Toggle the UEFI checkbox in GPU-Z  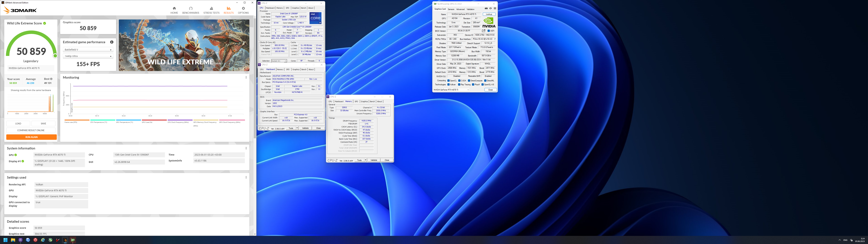(489, 31)
